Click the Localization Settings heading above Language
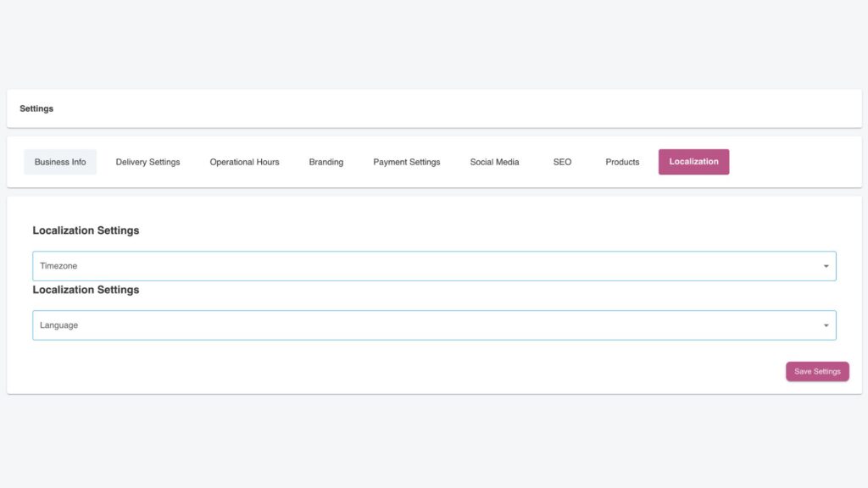Screen dimensions: 868x488 [x=86, y=290]
